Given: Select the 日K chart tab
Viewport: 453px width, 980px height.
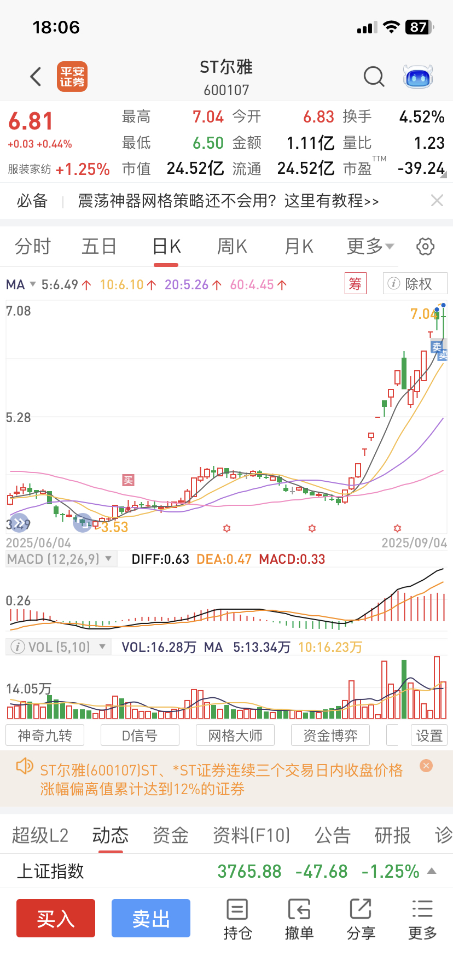Looking at the screenshot, I should pos(166,247).
